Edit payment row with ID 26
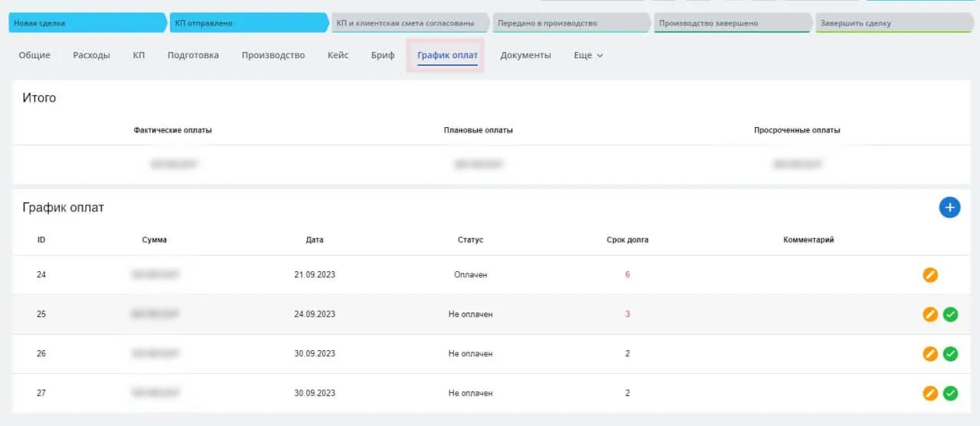Viewport: 980px width, 426px height. click(x=930, y=353)
